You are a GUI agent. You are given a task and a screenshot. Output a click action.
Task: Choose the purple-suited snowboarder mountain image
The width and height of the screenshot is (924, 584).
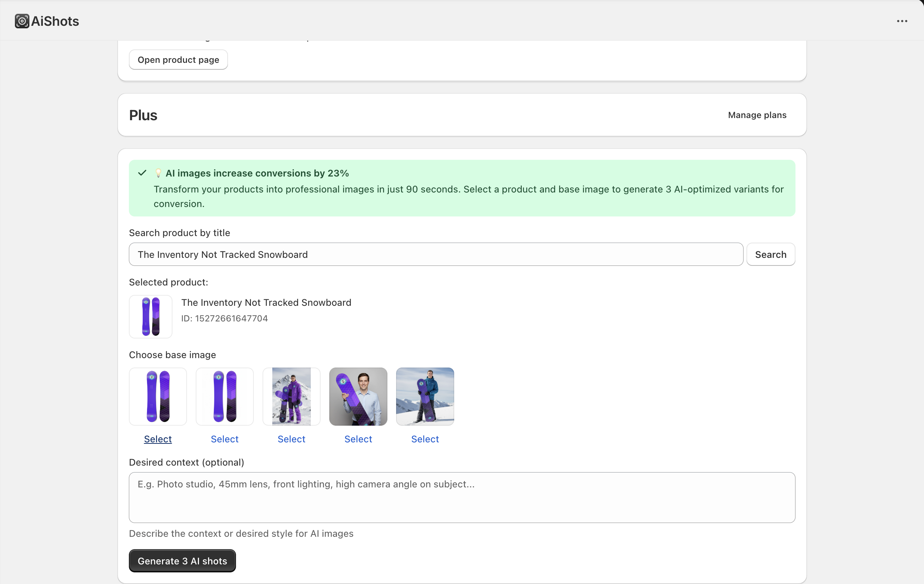click(x=291, y=396)
